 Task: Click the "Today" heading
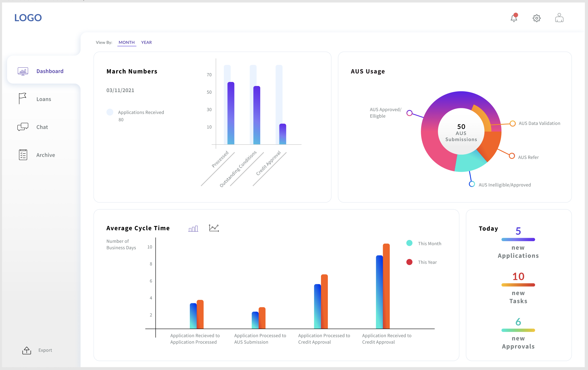pyautogui.click(x=488, y=229)
